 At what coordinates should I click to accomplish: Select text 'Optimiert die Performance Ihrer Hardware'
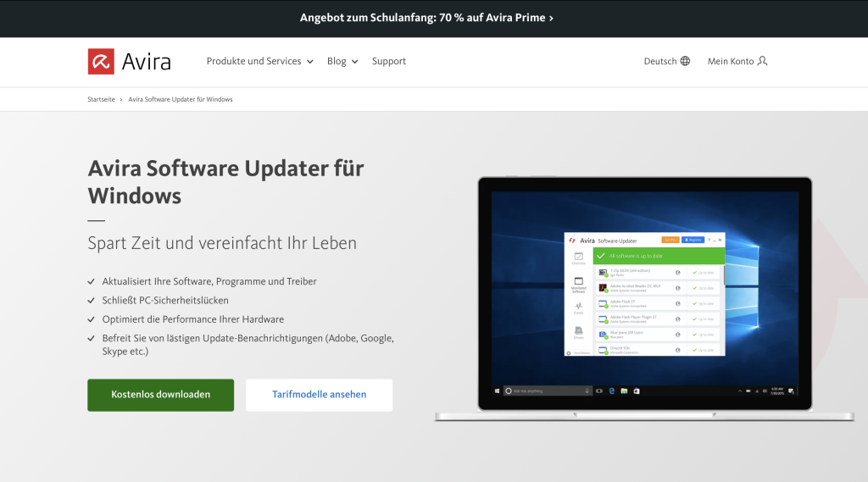point(192,319)
